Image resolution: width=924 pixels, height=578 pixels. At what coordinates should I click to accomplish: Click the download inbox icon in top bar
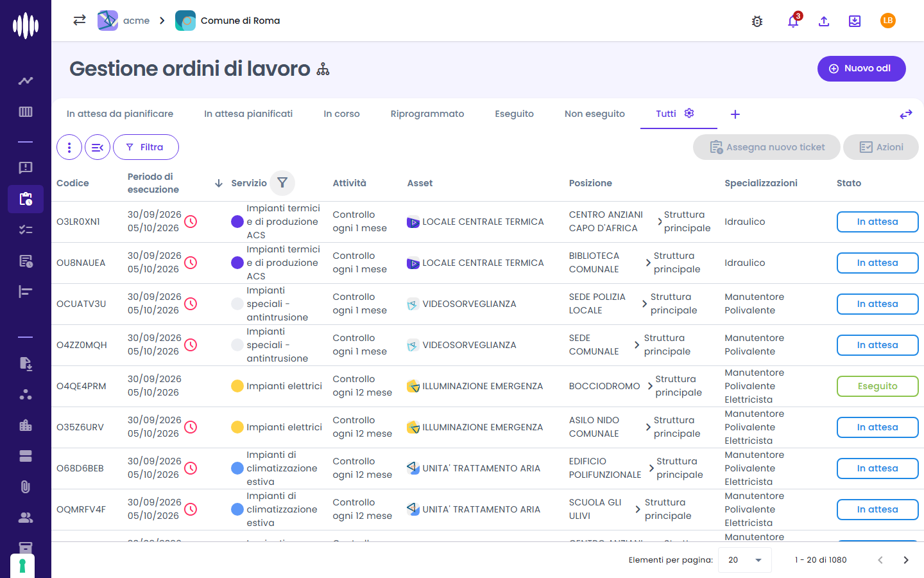[855, 21]
